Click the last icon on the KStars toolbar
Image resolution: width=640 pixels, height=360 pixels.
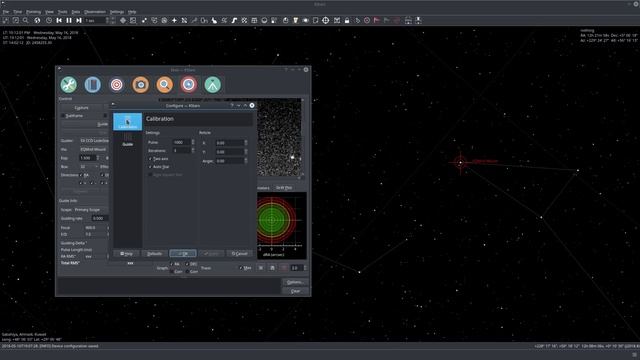click(418, 20)
